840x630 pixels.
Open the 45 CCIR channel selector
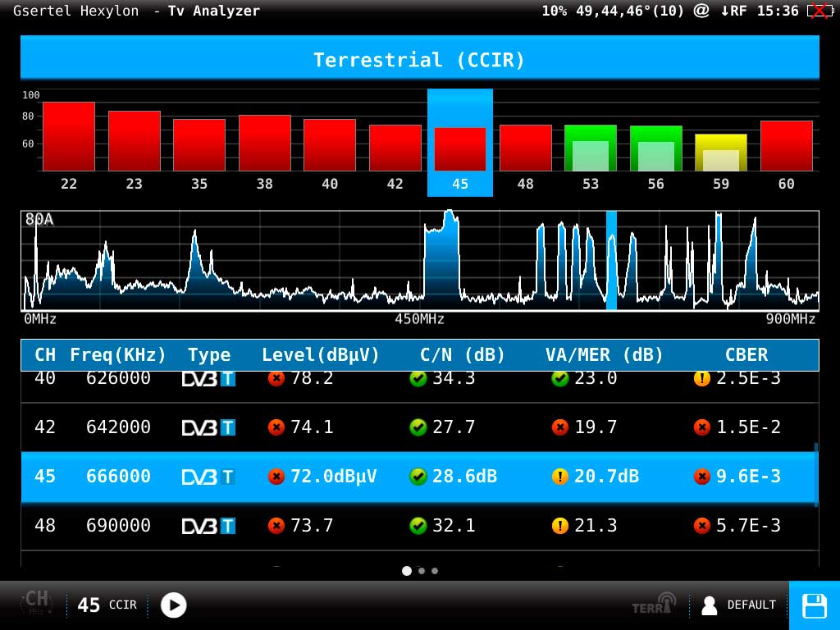pos(107,605)
